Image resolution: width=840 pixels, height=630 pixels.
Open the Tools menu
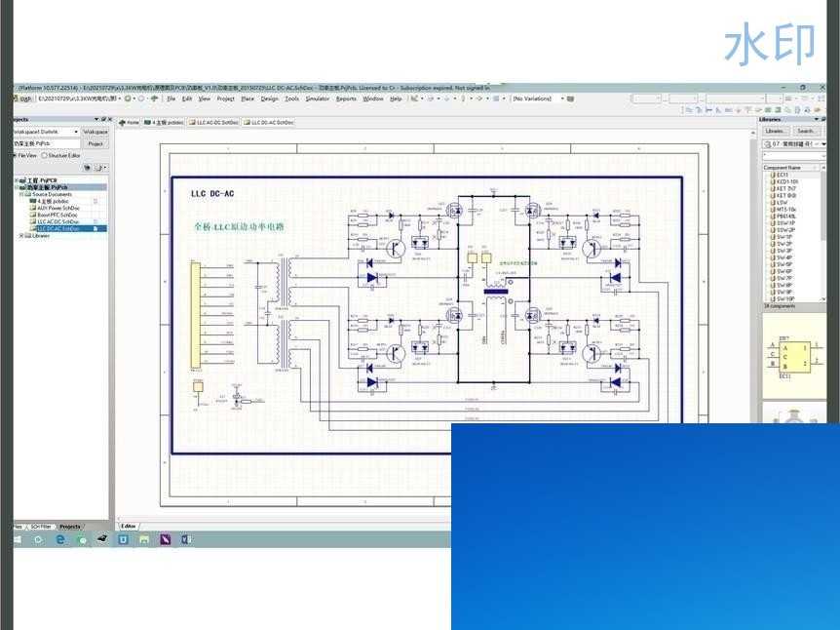(x=292, y=98)
